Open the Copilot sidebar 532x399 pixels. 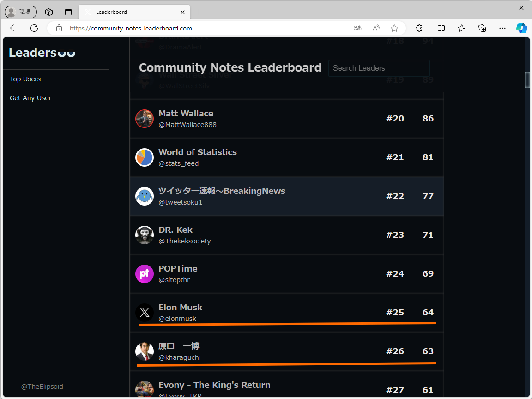click(522, 28)
